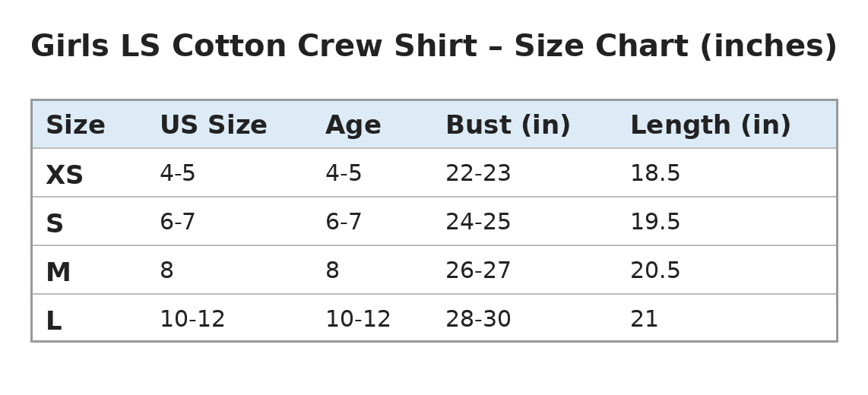The height and width of the screenshot is (395, 868).
Task: Click the Length (in) column header
Action: tap(710, 125)
